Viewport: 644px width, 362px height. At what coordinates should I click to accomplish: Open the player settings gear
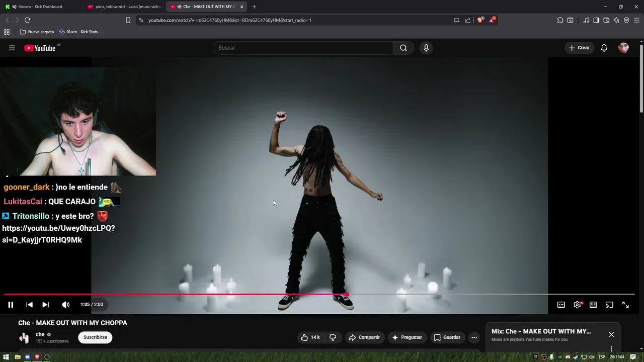pyautogui.click(x=577, y=305)
